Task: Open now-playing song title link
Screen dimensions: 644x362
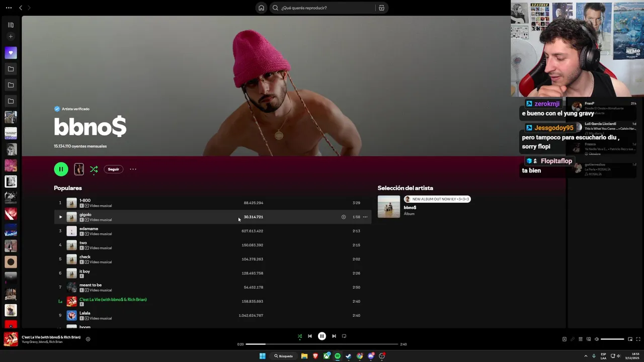Action: (x=51, y=337)
